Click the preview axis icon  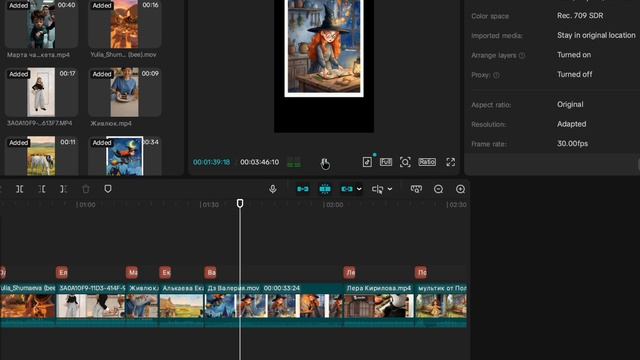click(x=378, y=189)
